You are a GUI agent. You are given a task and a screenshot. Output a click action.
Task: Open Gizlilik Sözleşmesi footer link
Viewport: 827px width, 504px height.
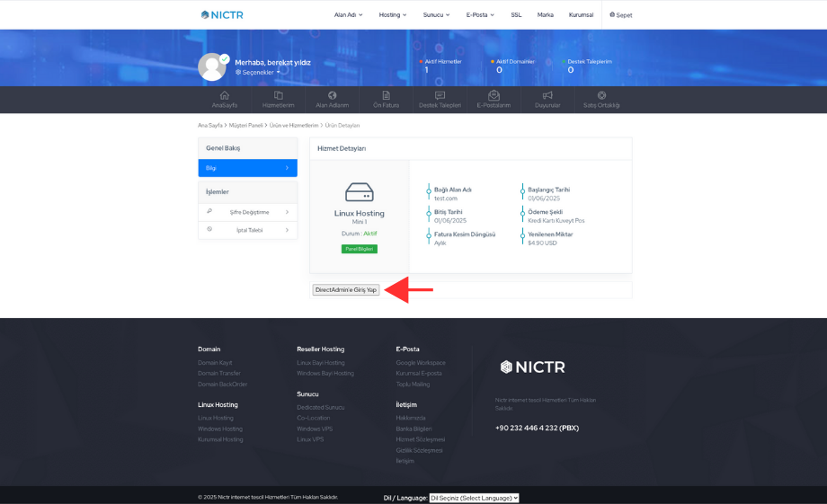click(x=419, y=451)
